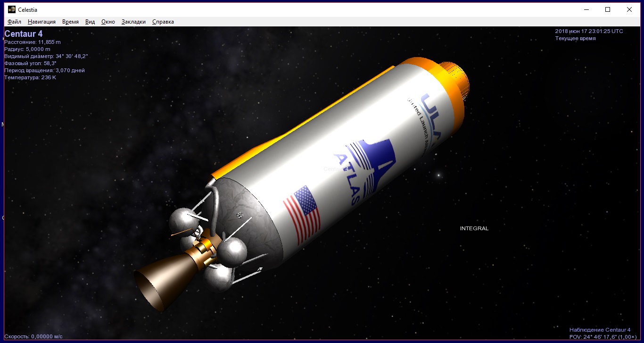Click the Centaur 4 label on the rocket
The image size is (644, 343).
(x=336, y=168)
